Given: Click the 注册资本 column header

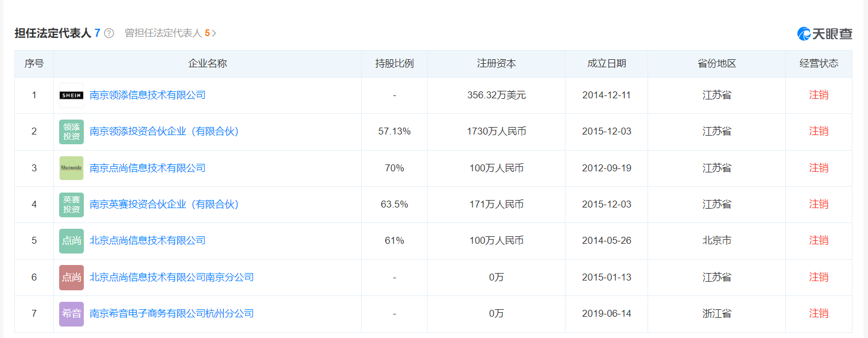Looking at the screenshot, I should click(496, 64).
